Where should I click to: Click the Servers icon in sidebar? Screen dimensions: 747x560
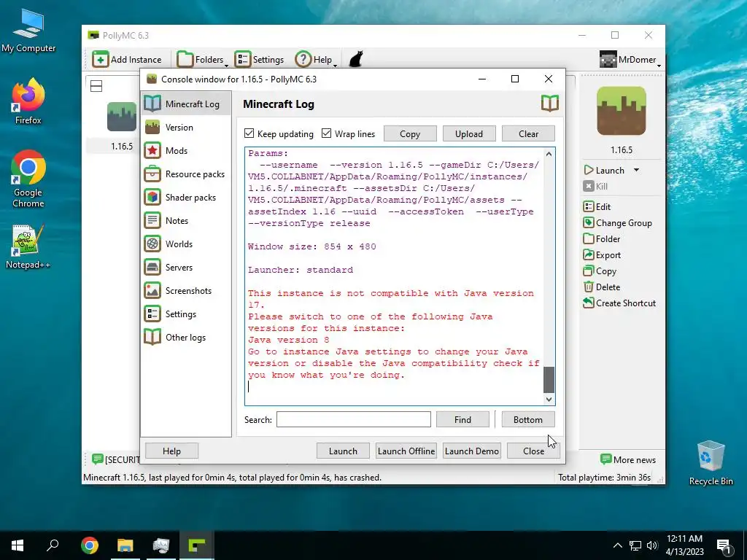pos(152,267)
